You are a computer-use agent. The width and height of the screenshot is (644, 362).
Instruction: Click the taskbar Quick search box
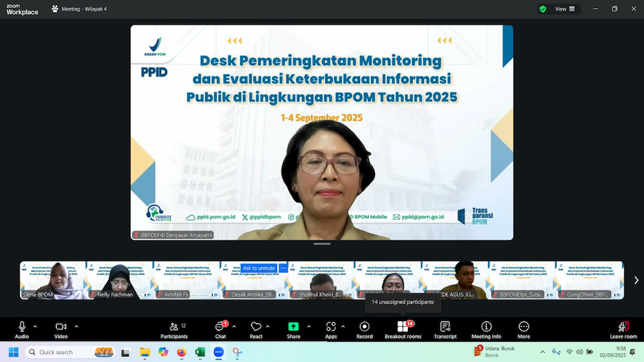click(x=70, y=352)
